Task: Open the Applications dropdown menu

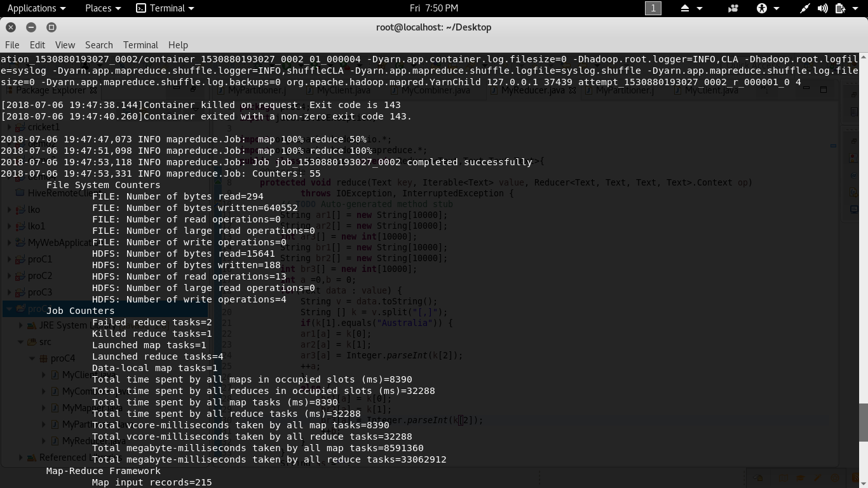Action: [x=36, y=8]
